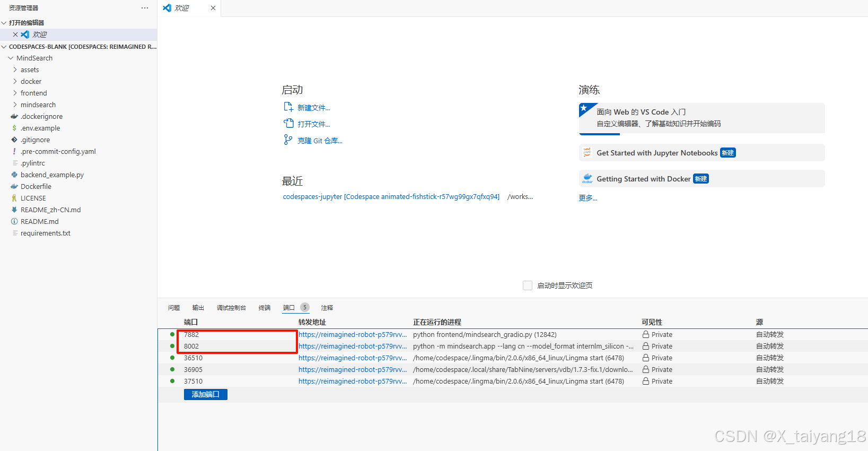
Task: Open Getting Started with Docker walkthrough
Action: coord(702,179)
